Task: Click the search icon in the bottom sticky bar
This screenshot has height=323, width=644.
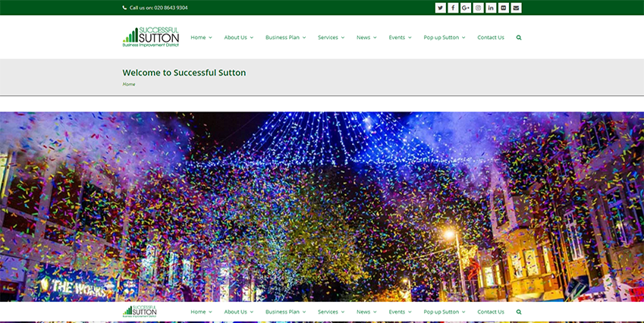Action: click(x=519, y=312)
